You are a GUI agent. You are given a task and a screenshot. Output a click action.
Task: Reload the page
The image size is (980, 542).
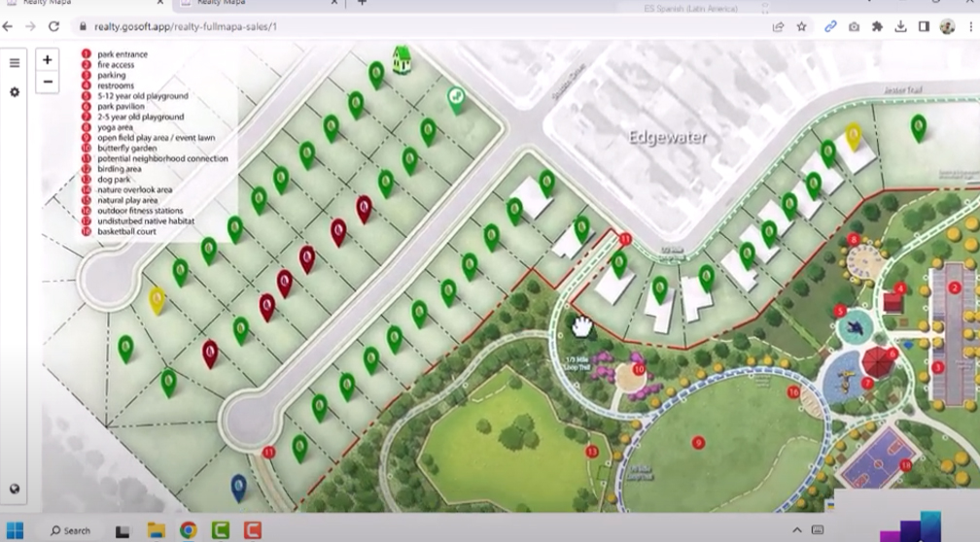[x=54, y=27]
